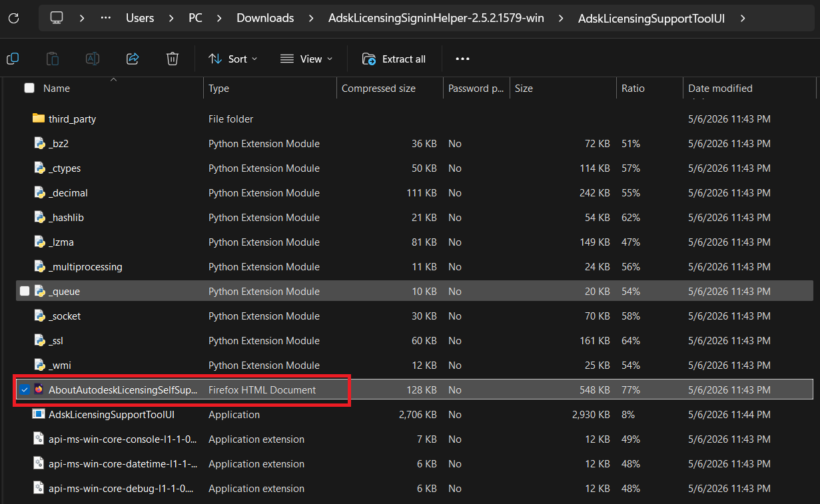The height and width of the screenshot is (504, 820).
Task: Click the File folder type cell
Action: tap(230, 119)
